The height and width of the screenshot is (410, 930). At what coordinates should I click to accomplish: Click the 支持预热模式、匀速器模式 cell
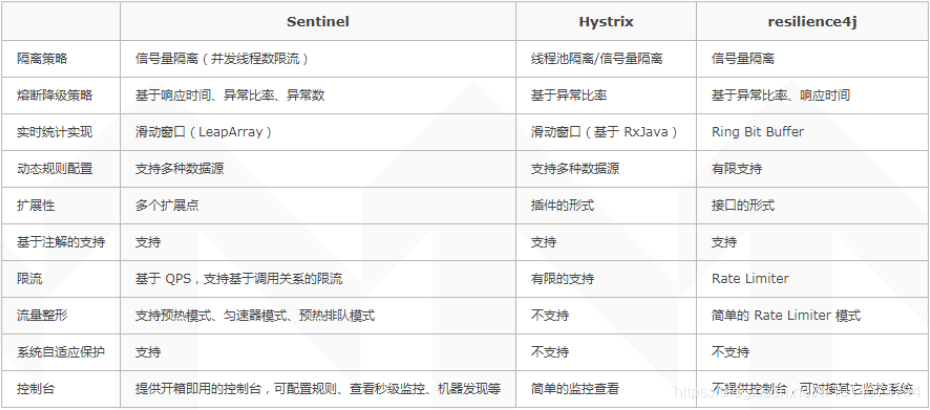[255, 315]
